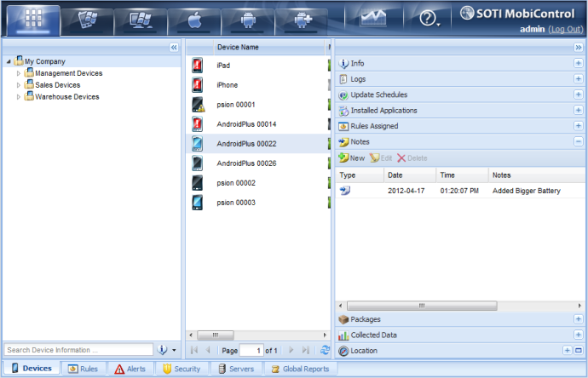Select the AndroidPlus 00026 device row

pyautogui.click(x=258, y=163)
